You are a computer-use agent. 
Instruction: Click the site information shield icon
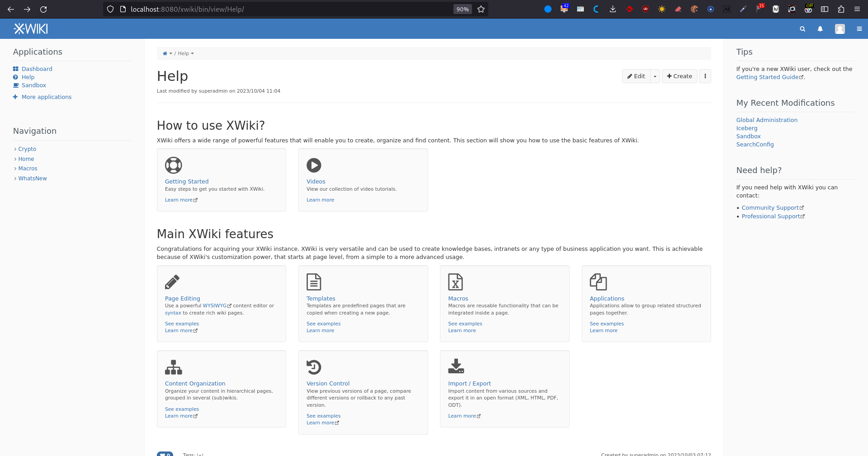(x=110, y=9)
